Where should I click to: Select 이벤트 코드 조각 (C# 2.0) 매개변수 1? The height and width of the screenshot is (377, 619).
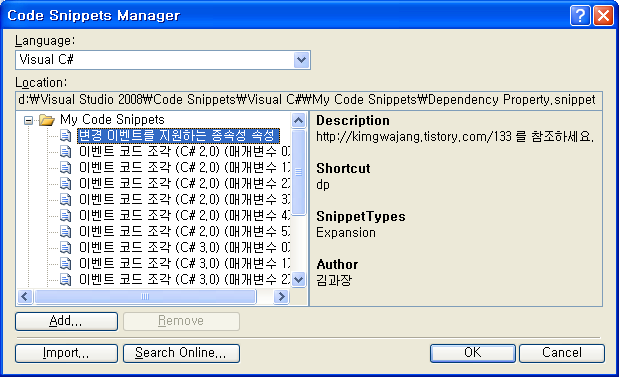coord(184,168)
